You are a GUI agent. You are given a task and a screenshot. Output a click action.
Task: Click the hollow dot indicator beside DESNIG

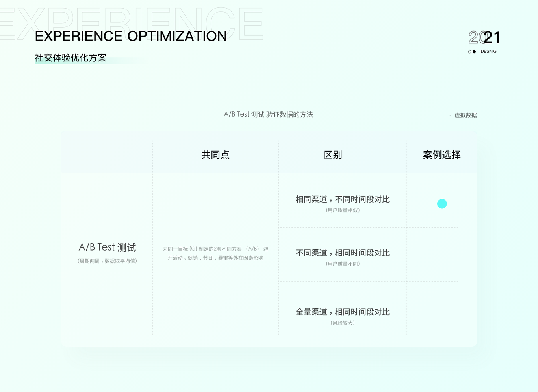pyautogui.click(x=469, y=52)
